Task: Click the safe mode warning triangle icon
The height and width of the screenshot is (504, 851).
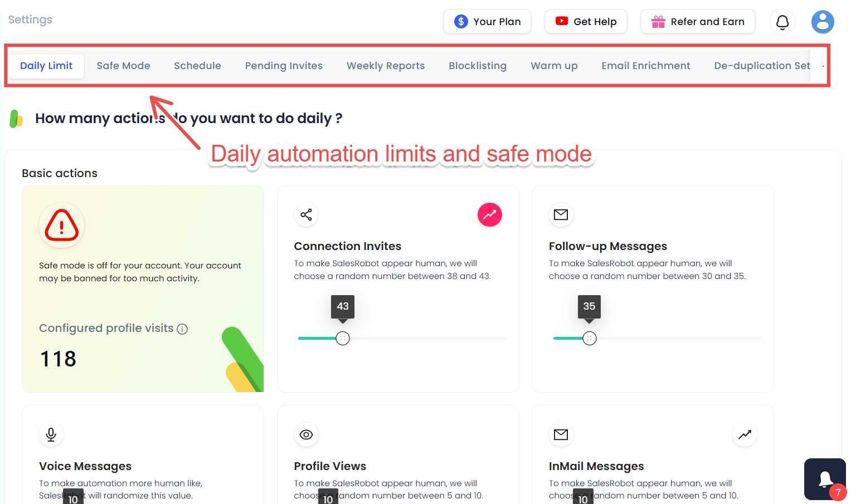Action: [61, 225]
